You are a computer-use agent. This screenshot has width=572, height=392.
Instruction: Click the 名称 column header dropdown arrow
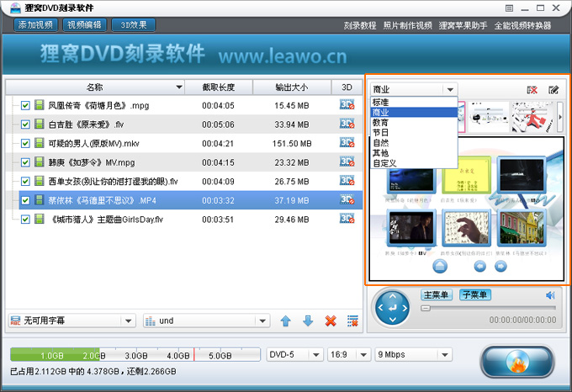click(x=178, y=87)
